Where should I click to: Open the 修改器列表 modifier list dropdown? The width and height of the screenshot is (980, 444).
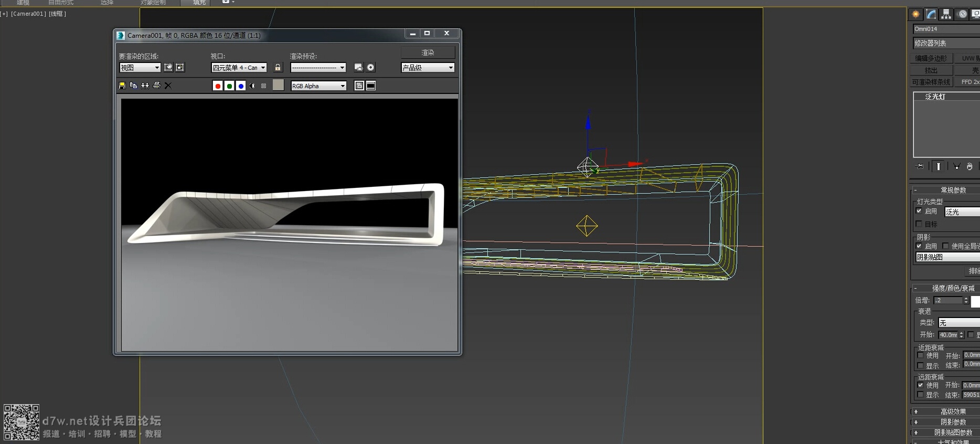(946, 43)
